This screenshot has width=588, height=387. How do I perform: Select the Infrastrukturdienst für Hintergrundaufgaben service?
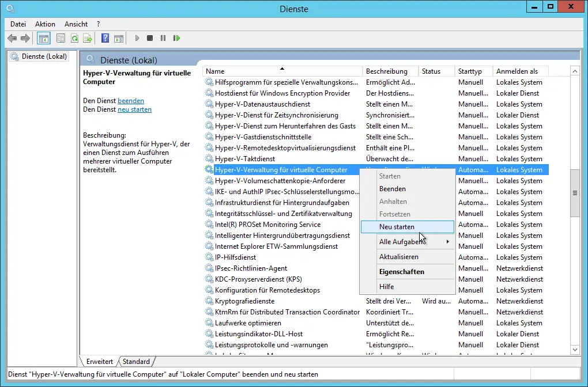282,202
